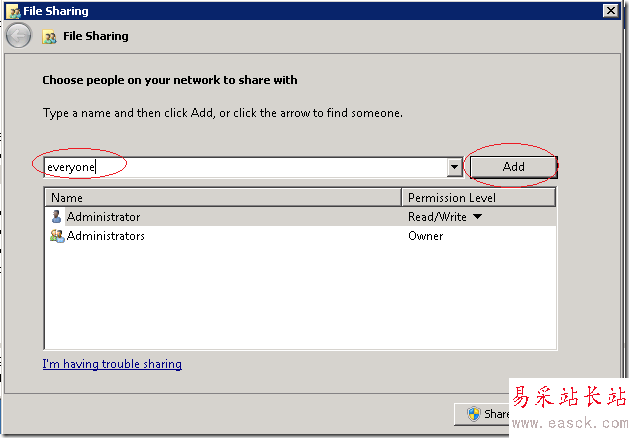Select the Administrators row name

106,236
